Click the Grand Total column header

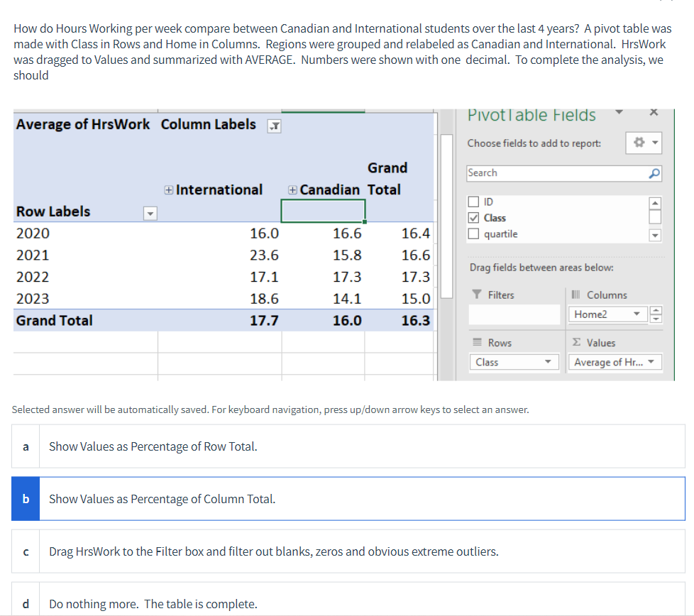[387, 179]
